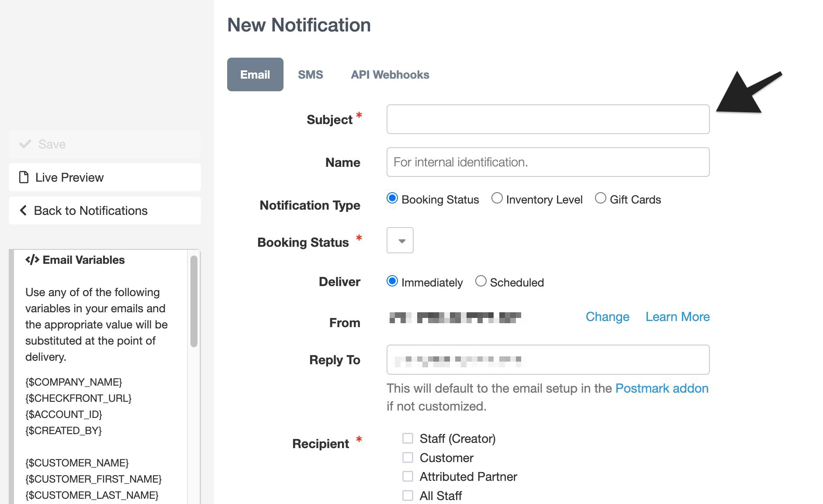
Task: Choose Scheduled delivery option
Action: (481, 281)
